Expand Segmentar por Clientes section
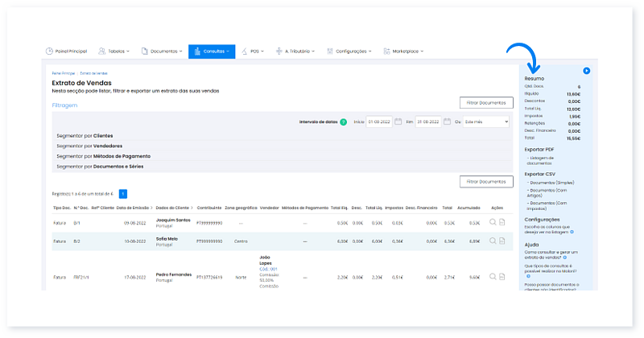This screenshot has height=338, width=644. pyautogui.click(x=85, y=136)
